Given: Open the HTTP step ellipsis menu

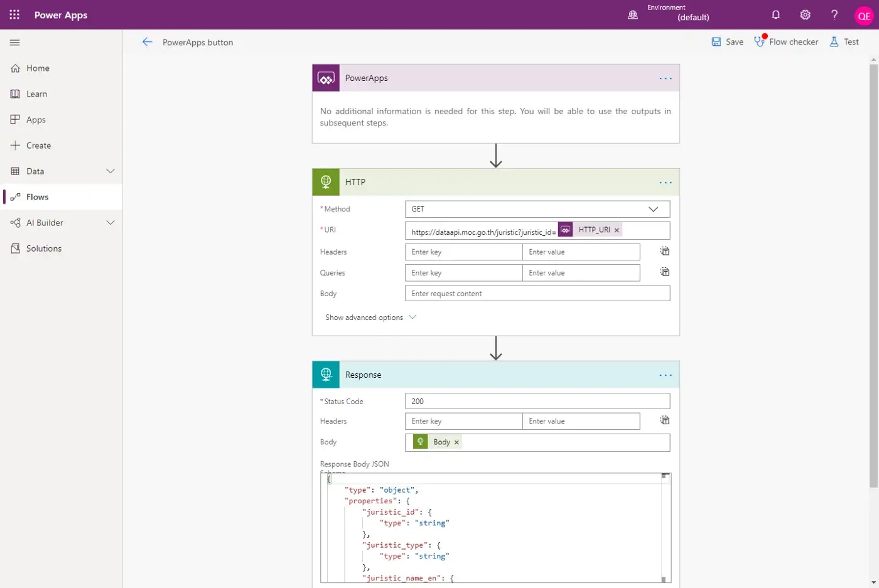Looking at the screenshot, I should [666, 183].
